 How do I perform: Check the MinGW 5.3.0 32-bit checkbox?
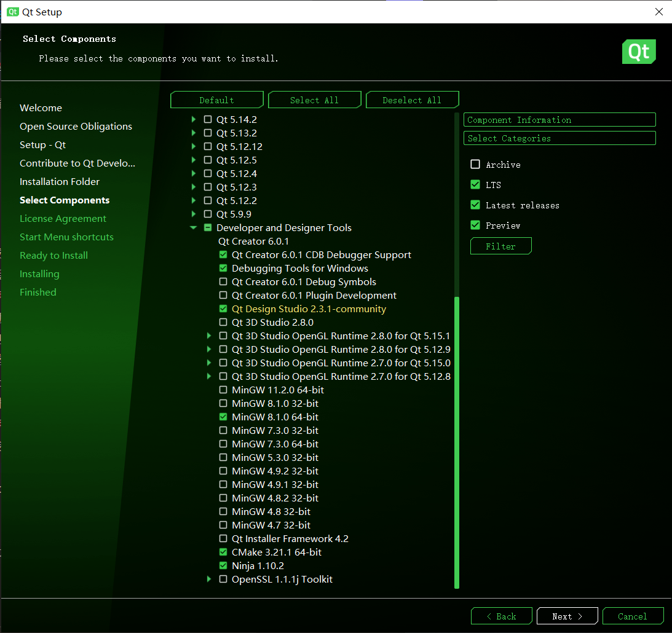click(x=223, y=457)
